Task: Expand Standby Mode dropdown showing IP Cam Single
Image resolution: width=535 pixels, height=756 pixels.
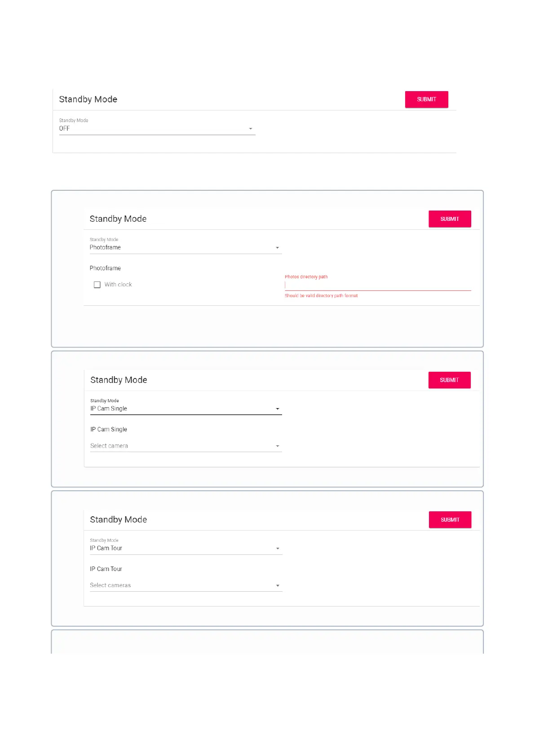Action: click(x=186, y=409)
